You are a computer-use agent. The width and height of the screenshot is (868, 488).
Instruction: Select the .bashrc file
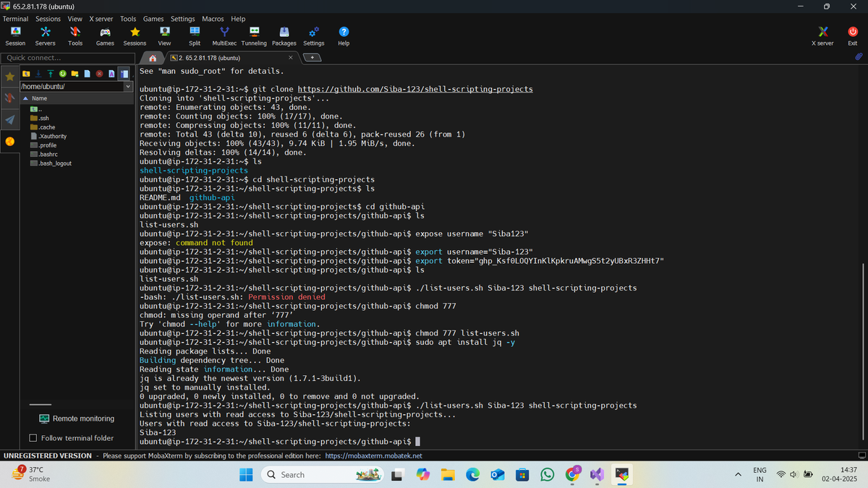43,154
